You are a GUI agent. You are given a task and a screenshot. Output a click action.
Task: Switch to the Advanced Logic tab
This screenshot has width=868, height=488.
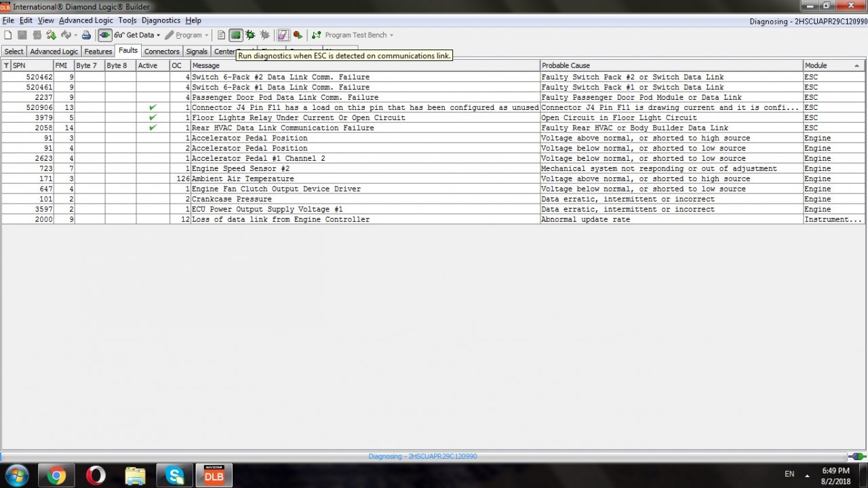pyautogui.click(x=54, y=52)
